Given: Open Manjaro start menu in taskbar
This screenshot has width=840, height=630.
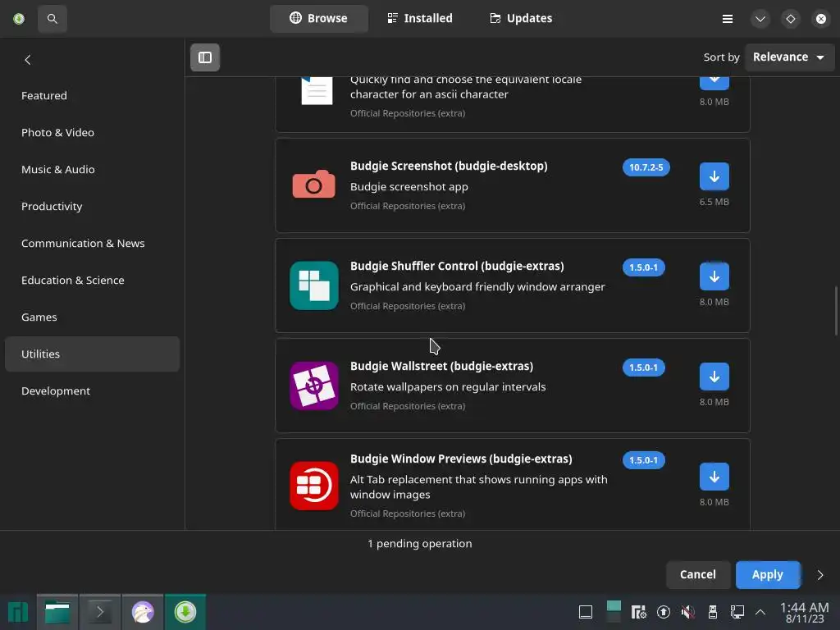Looking at the screenshot, I should [x=18, y=612].
